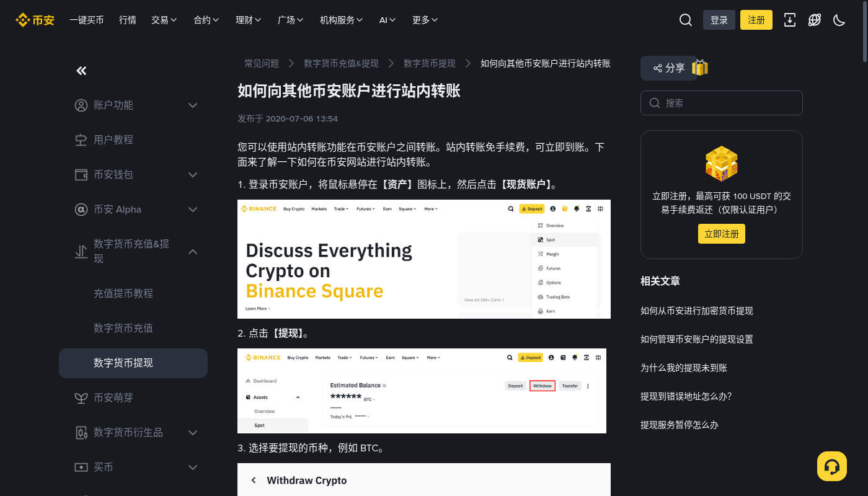Expand the 币安钱包 section chevron

pos(193,175)
